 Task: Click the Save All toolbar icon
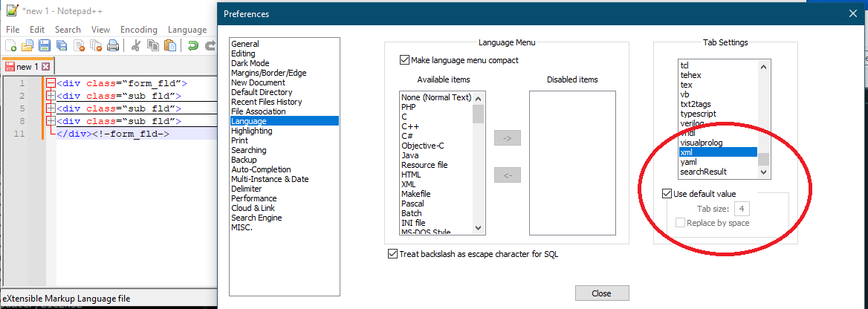coord(62,46)
